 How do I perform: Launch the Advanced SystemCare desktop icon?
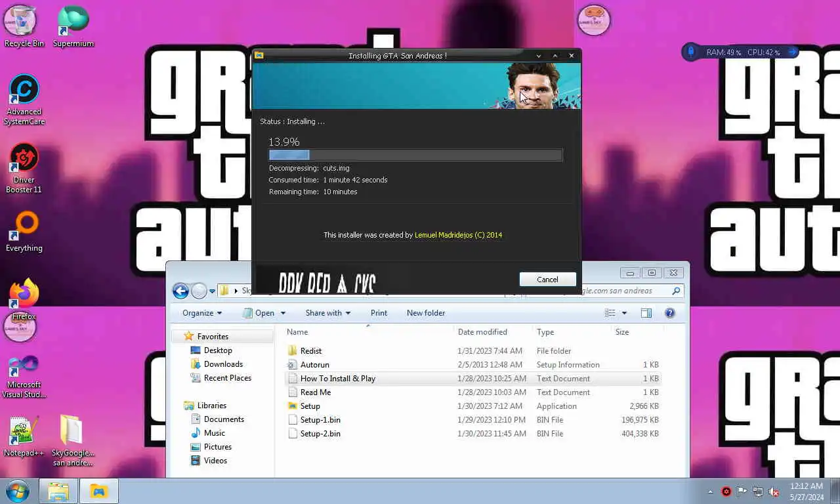coord(24,100)
